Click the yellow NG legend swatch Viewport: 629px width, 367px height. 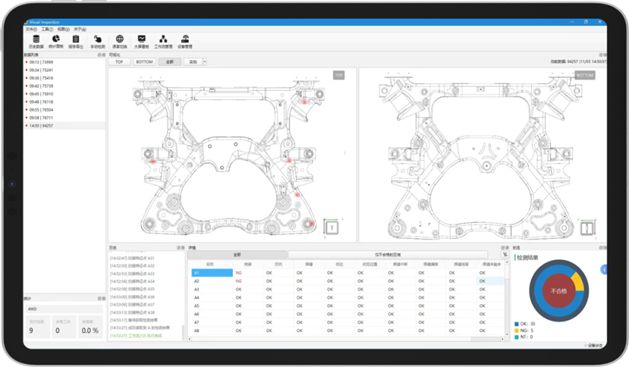click(517, 331)
